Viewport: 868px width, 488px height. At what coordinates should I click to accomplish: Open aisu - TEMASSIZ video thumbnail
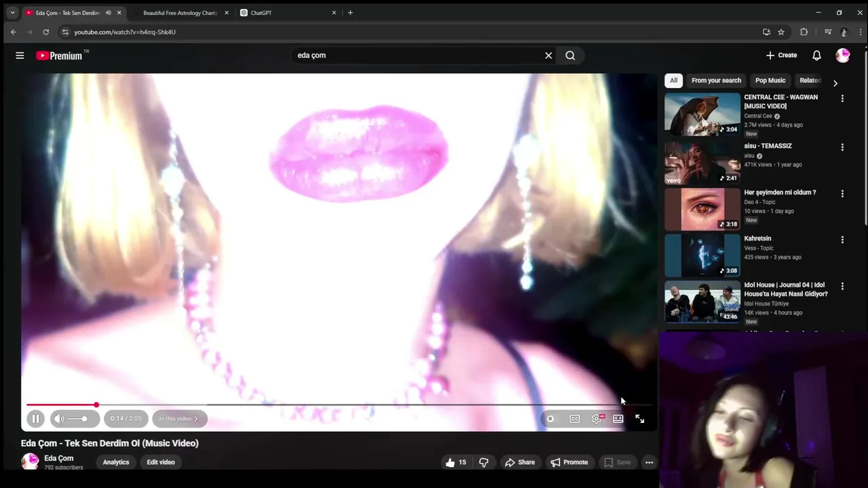(x=703, y=163)
